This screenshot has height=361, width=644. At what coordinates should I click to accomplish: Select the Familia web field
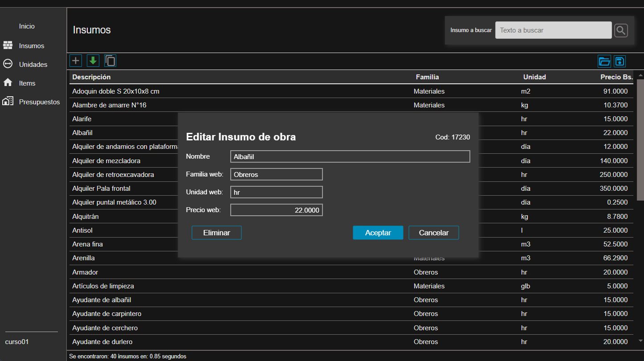[x=276, y=174]
